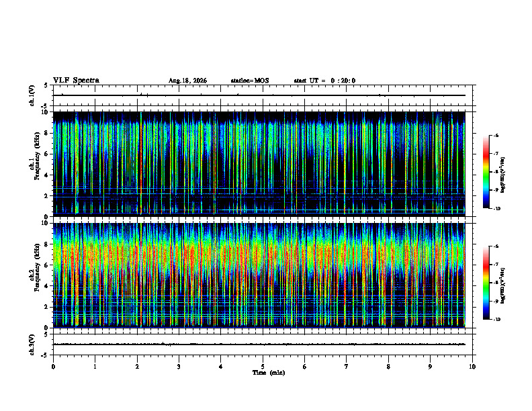The image size is (532, 411).
Task: Click the "-10" label on ch.2 colorbar
Action: (x=496, y=319)
